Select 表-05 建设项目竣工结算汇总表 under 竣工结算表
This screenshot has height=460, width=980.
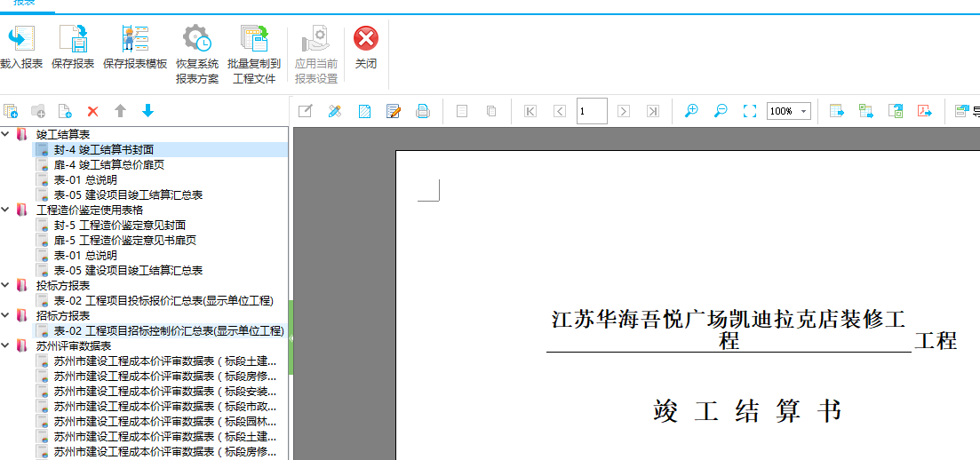coord(128,195)
